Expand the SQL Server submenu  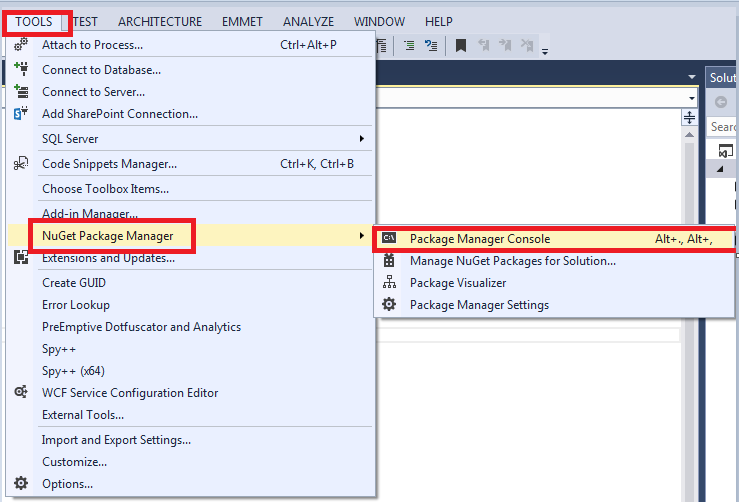(191, 139)
